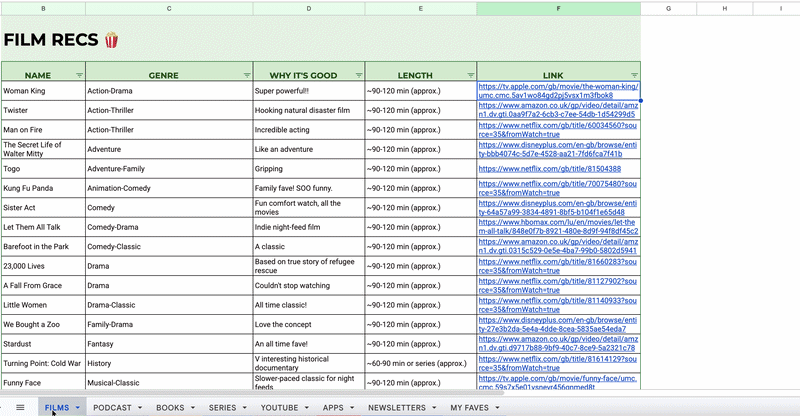Click the horizontal scrollbar
Viewport: 800px width, 416px height.
coord(252,393)
